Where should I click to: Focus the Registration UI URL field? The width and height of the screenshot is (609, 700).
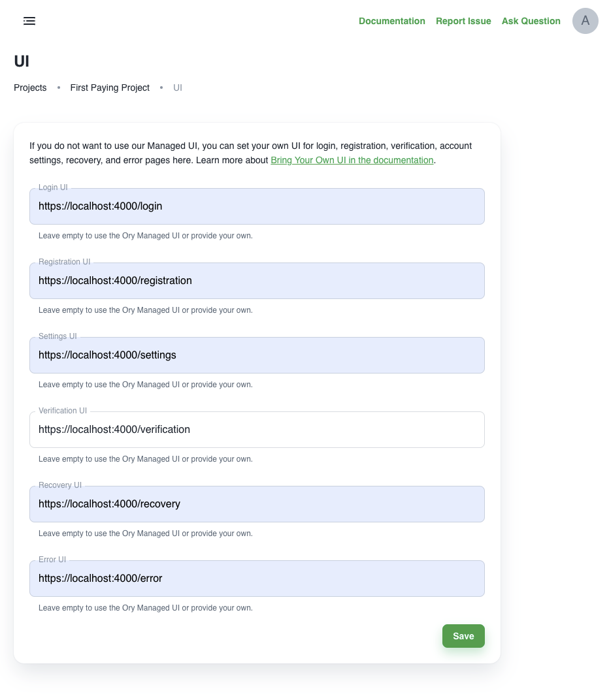coord(257,281)
